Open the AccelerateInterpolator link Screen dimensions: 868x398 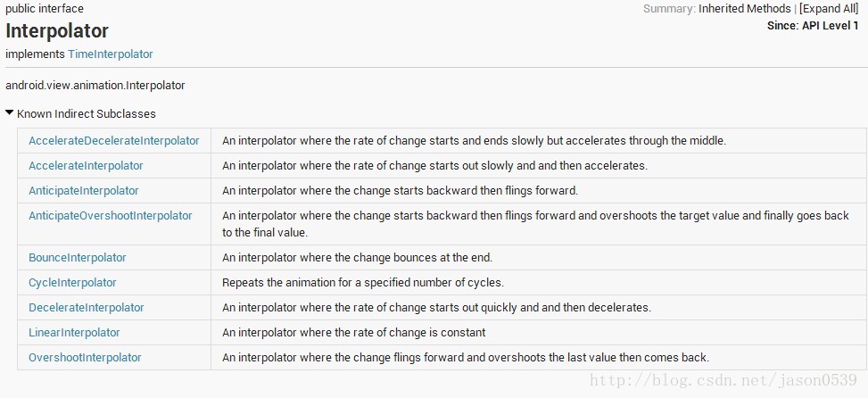click(86, 166)
